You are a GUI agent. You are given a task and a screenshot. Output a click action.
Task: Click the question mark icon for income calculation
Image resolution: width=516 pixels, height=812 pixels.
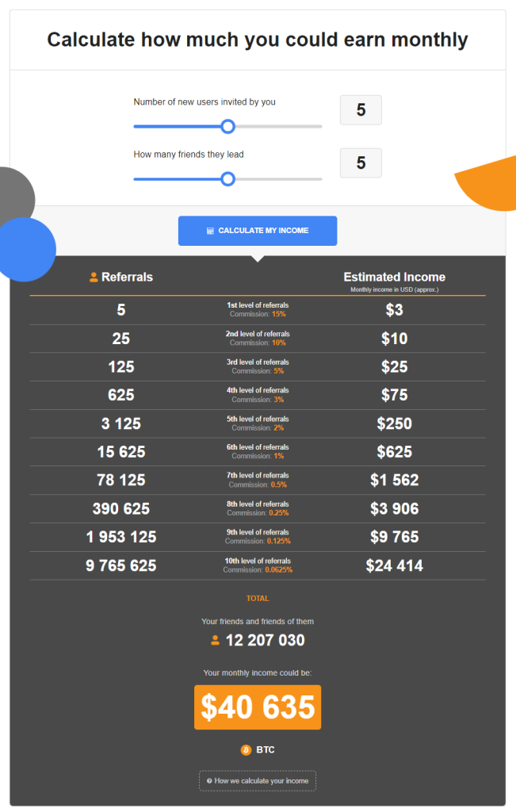point(209,781)
